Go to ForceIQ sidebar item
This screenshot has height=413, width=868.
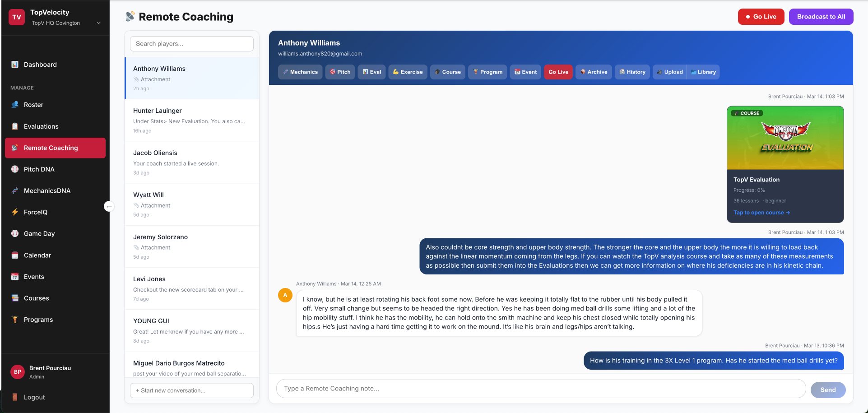35,212
